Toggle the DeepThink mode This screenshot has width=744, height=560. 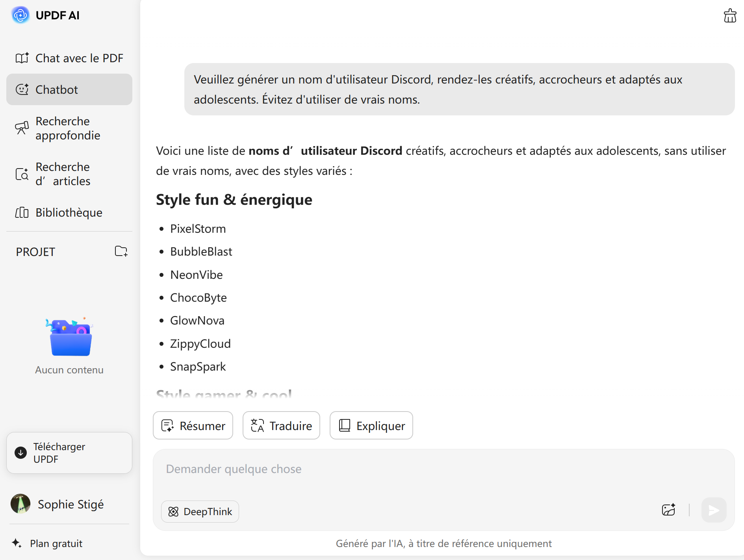(200, 512)
